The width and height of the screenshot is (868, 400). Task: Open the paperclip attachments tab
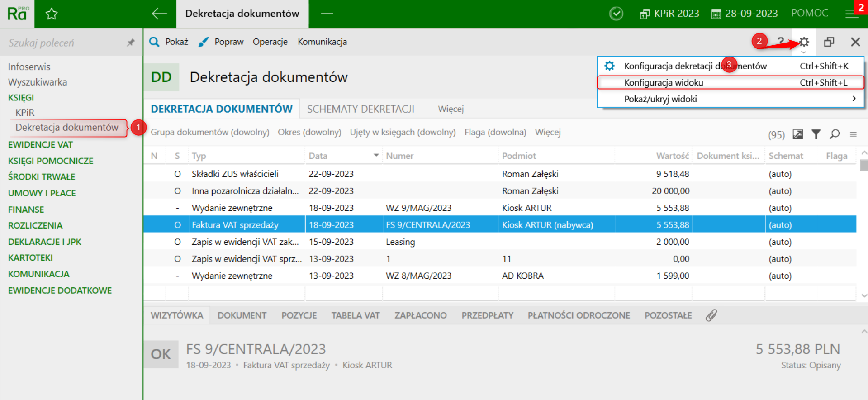click(x=711, y=315)
